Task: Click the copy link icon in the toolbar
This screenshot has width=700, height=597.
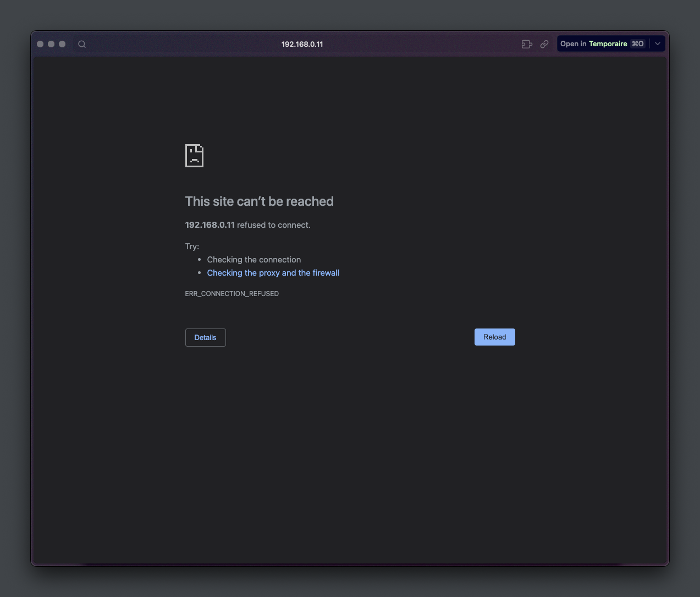Action: tap(544, 43)
